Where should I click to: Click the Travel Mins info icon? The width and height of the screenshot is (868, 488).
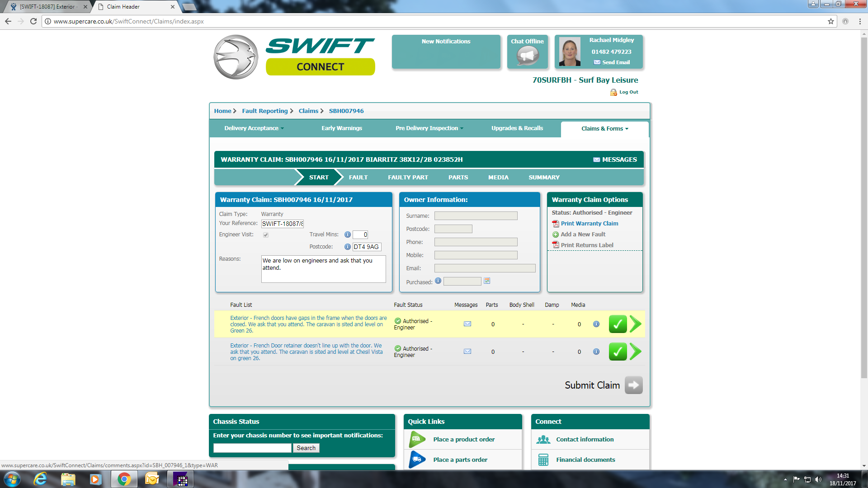pyautogui.click(x=347, y=235)
